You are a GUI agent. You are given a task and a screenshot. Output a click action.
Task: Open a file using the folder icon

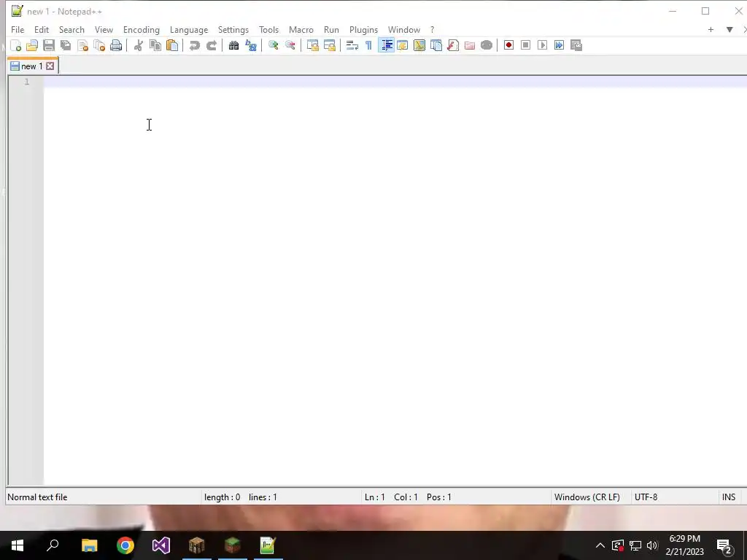click(32, 45)
